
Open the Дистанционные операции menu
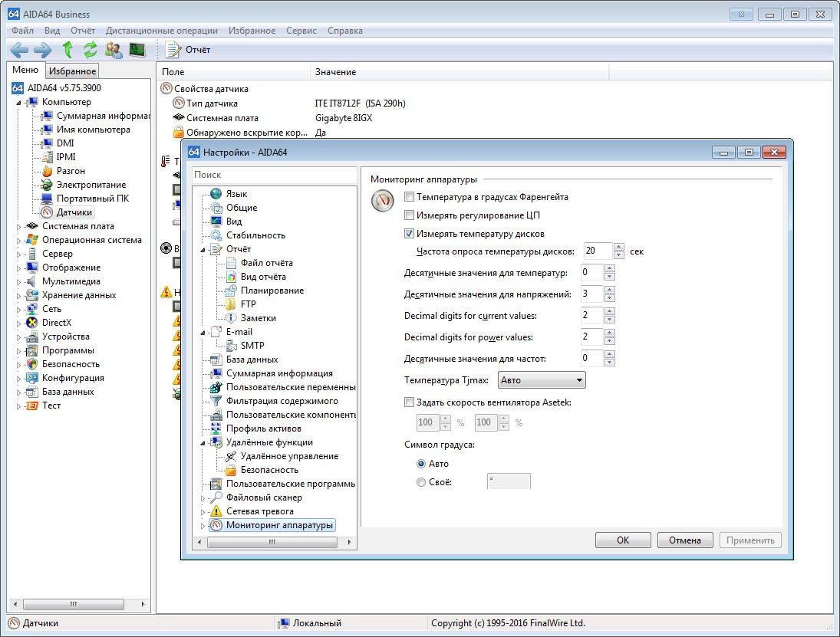pyautogui.click(x=162, y=31)
